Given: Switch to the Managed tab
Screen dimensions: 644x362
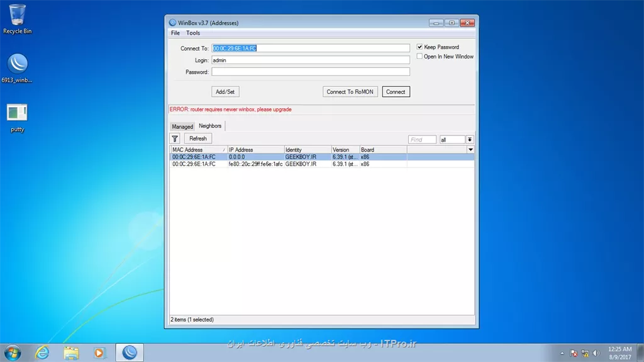Looking at the screenshot, I should click(x=182, y=127).
